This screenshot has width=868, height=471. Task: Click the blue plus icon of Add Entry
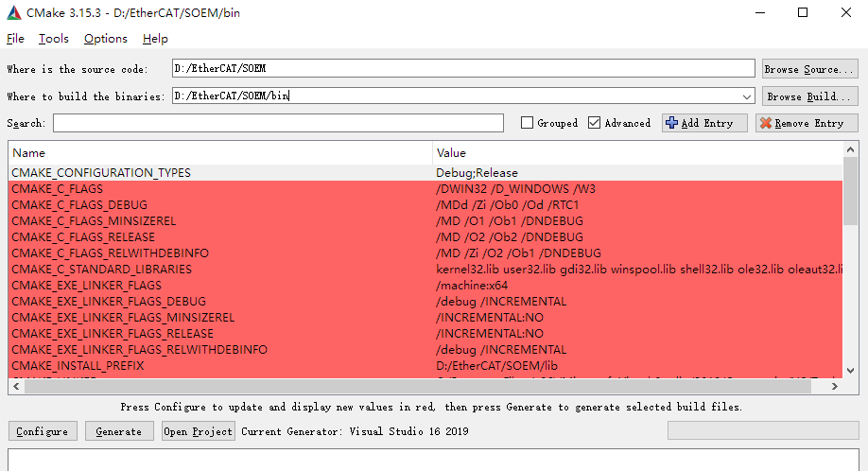671,123
